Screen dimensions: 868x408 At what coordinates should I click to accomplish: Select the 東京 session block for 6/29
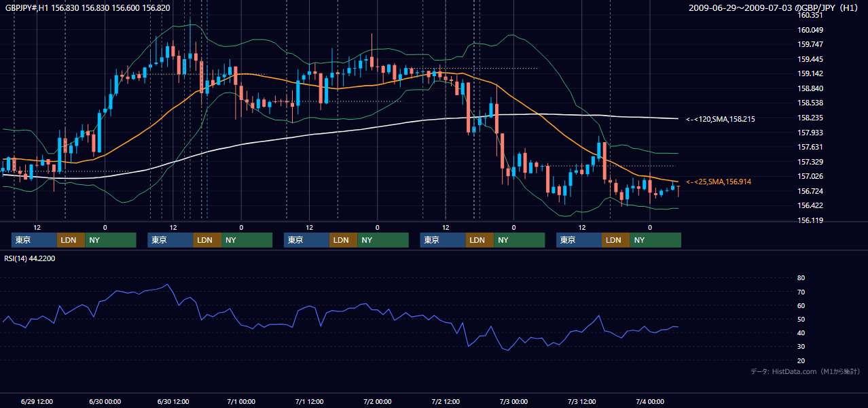click(x=34, y=240)
